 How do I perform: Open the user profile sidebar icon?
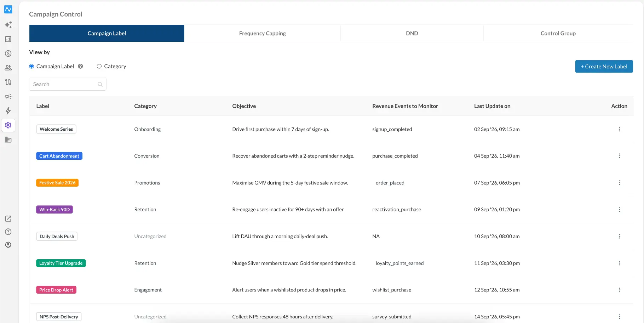[x=8, y=245]
